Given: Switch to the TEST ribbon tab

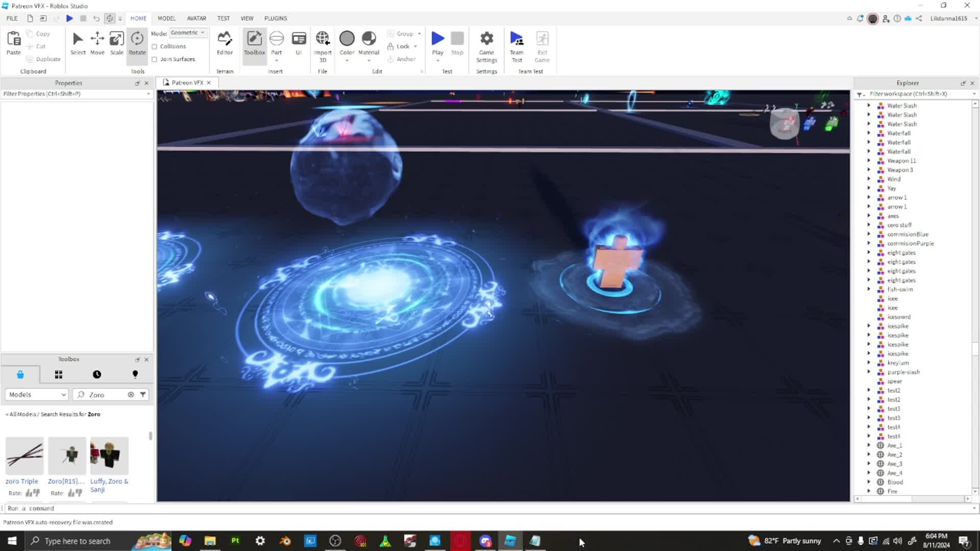Looking at the screenshot, I should click(224, 18).
